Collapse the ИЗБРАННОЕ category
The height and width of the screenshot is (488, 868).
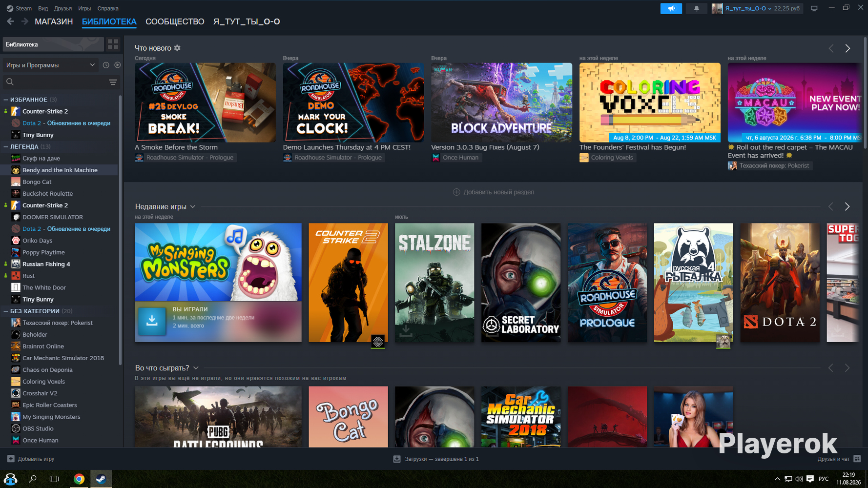pyautogui.click(x=6, y=100)
